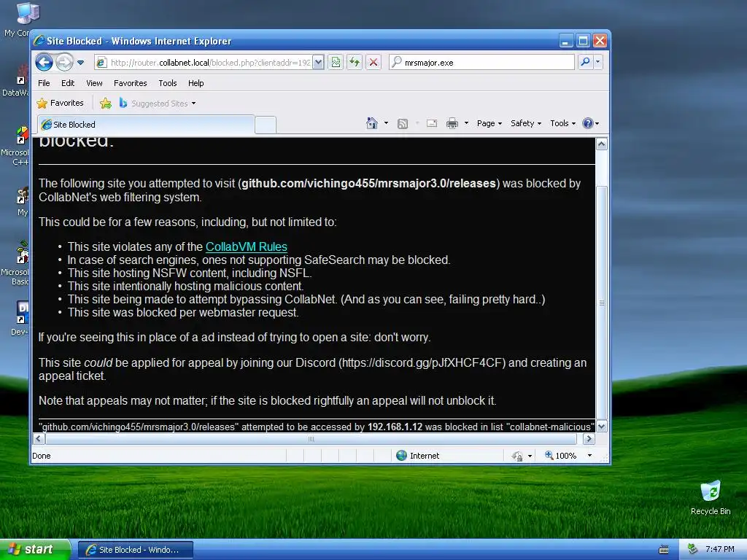Click the 'Done' status bar text
Screen dimensions: 747x560
click(x=42, y=456)
